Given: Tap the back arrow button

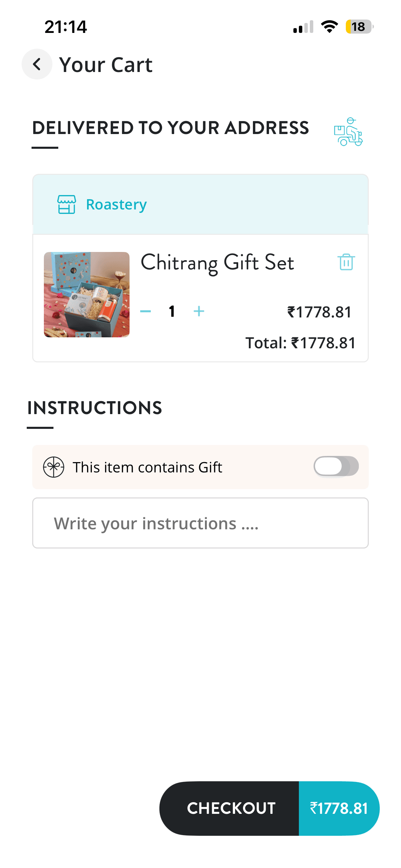Looking at the screenshot, I should (x=37, y=64).
